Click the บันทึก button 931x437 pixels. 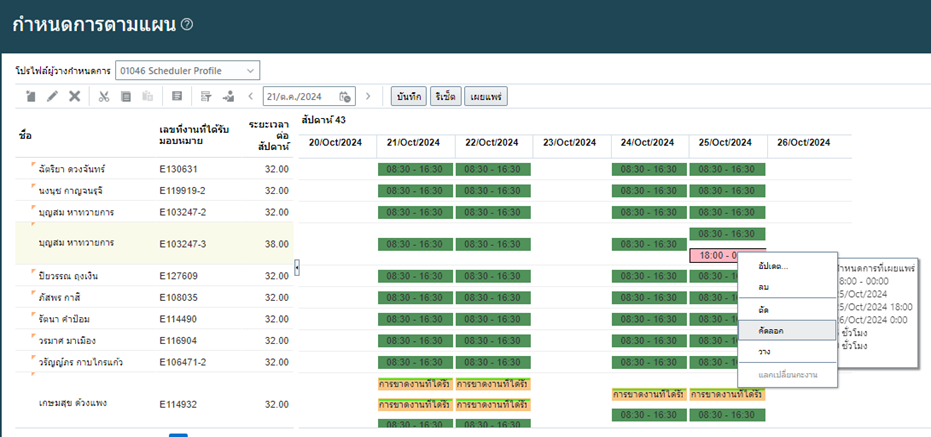point(407,96)
